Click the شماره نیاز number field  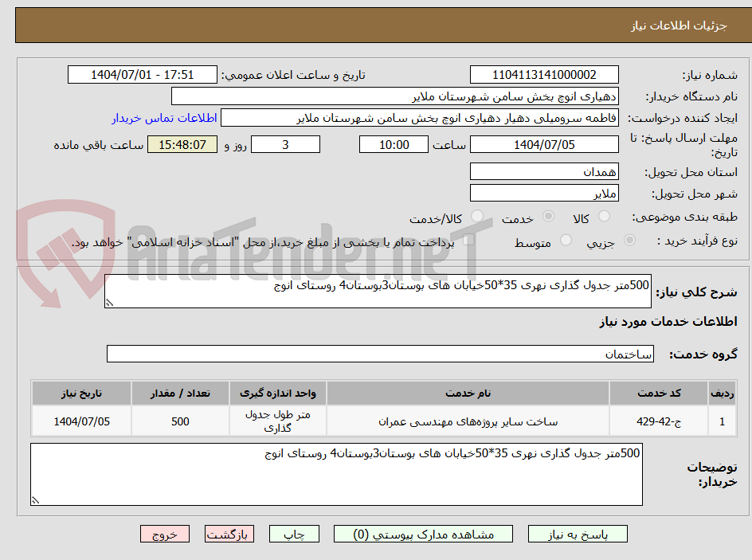[x=544, y=73]
